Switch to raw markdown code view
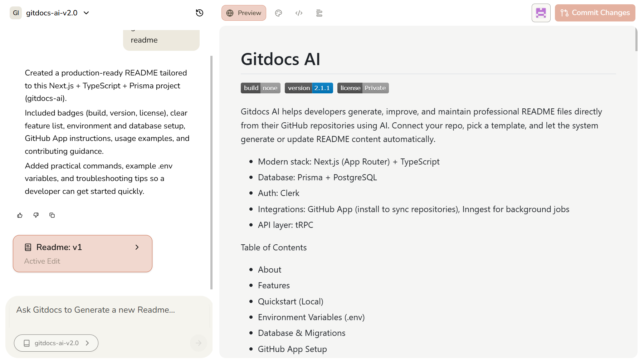Screen dimensions: 644x362 point(299,13)
